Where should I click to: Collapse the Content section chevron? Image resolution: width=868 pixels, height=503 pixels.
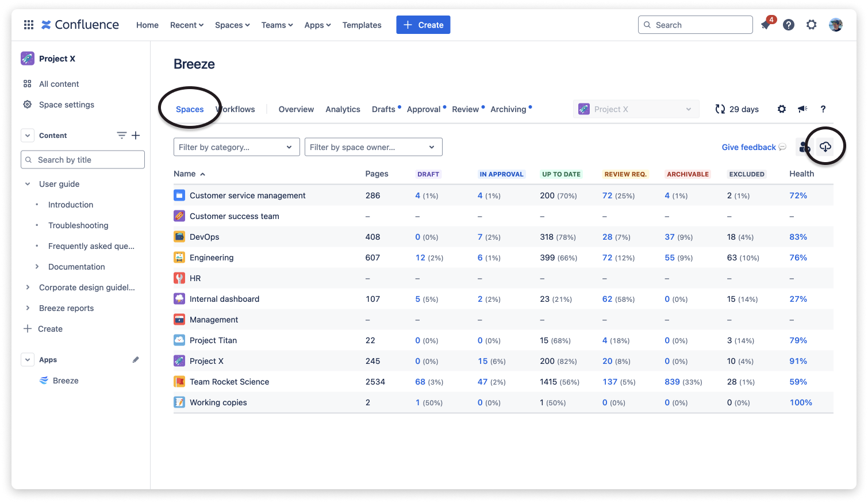pyautogui.click(x=28, y=136)
